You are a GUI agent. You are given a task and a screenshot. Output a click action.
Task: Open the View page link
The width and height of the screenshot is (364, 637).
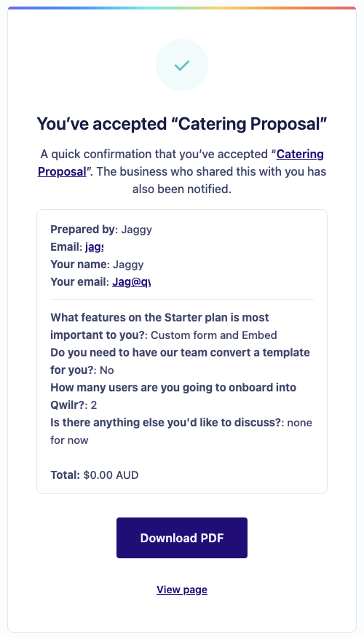pyautogui.click(x=182, y=590)
